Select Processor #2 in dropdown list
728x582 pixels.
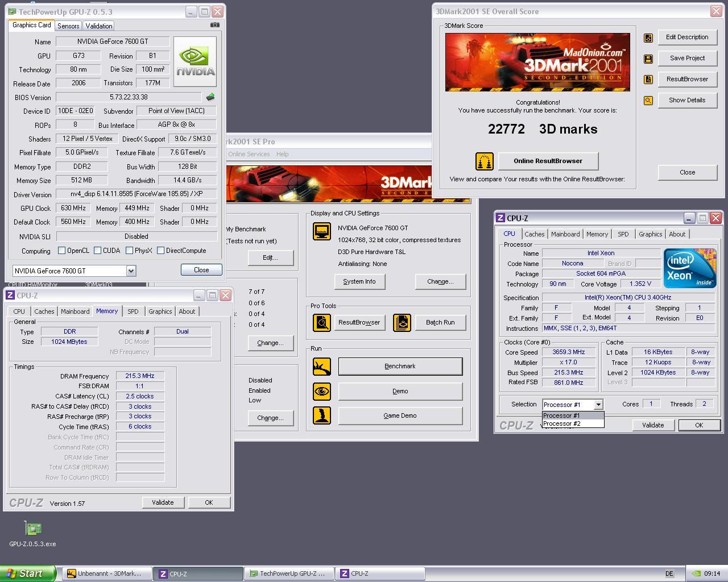[573, 423]
